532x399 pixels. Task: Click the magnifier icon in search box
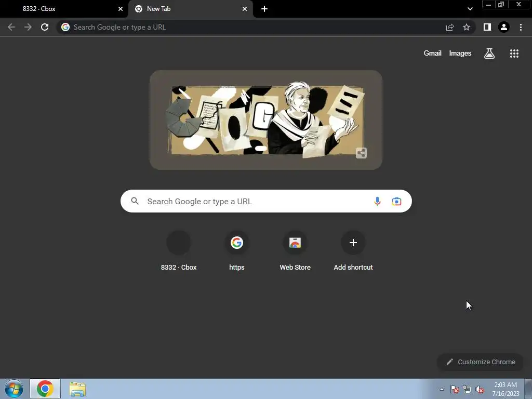[135, 201]
